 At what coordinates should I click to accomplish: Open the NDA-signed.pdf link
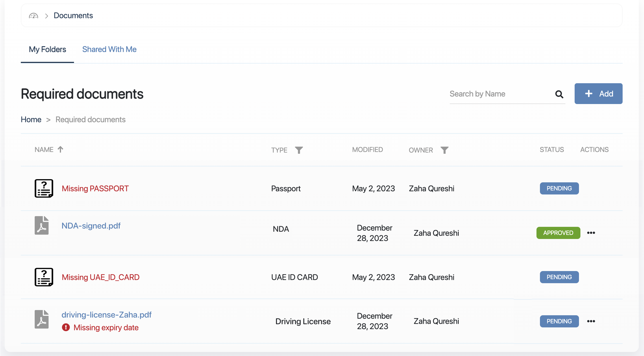pos(91,226)
